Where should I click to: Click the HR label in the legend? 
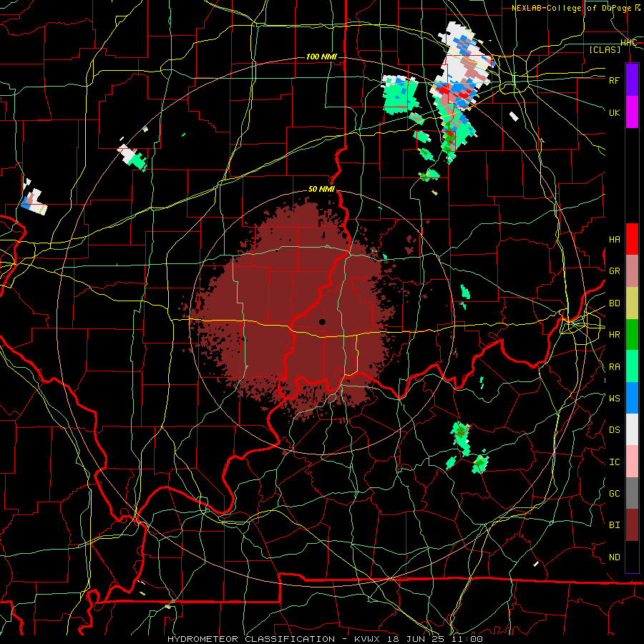click(614, 335)
